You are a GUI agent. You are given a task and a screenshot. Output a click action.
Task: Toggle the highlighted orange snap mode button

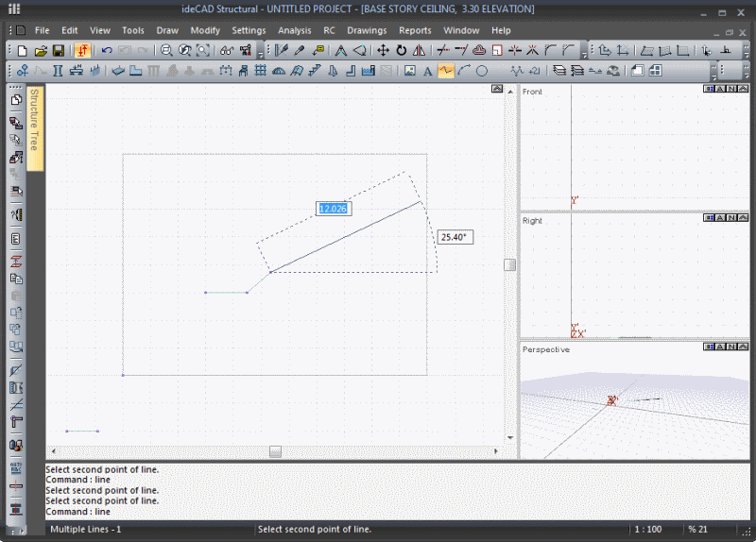(82, 51)
